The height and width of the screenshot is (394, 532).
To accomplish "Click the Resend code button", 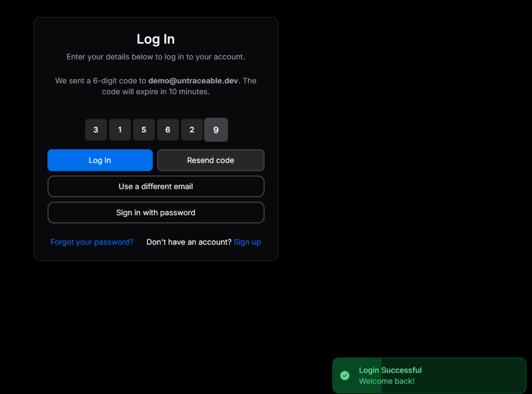I will pos(211,160).
